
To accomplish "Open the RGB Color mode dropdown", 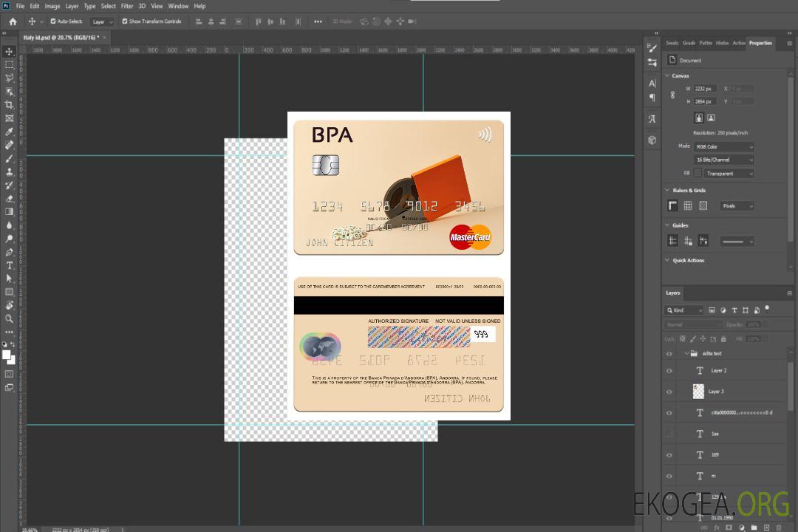I will pyautogui.click(x=723, y=146).
